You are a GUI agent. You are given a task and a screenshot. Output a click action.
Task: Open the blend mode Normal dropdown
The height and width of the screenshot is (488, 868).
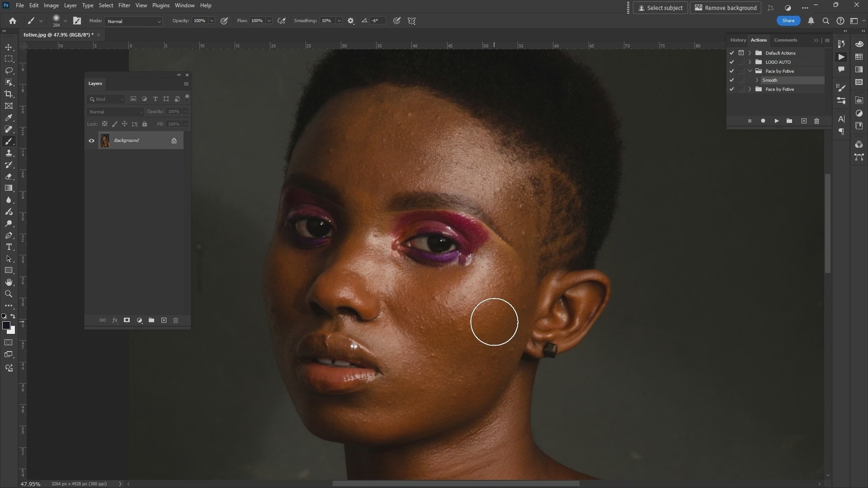click(115, 112)
